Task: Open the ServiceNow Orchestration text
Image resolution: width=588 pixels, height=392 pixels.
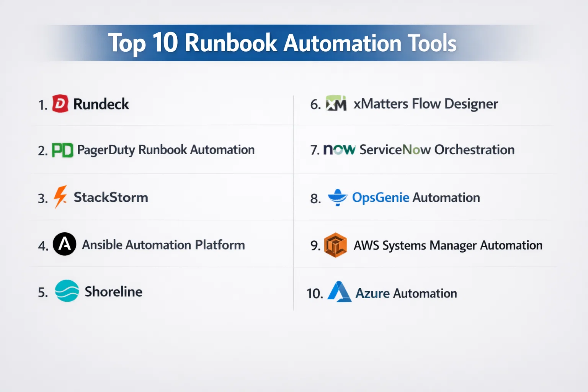Action: pos(437,150)
